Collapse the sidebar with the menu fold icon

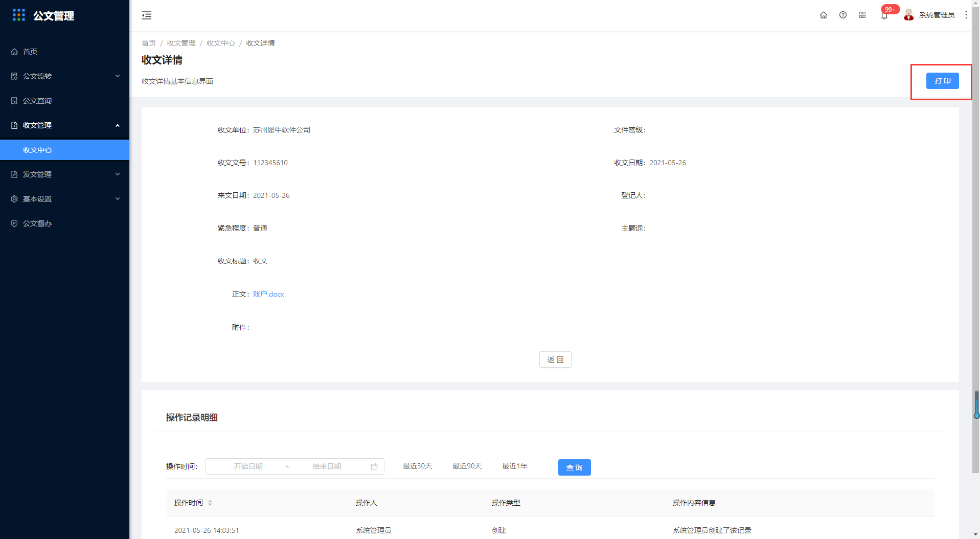click(x=147, y=15)
